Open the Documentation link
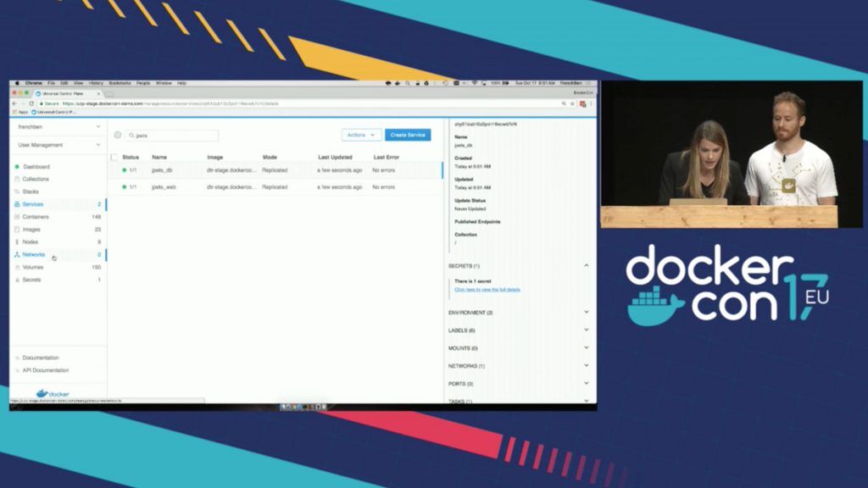 coord(41,358)
